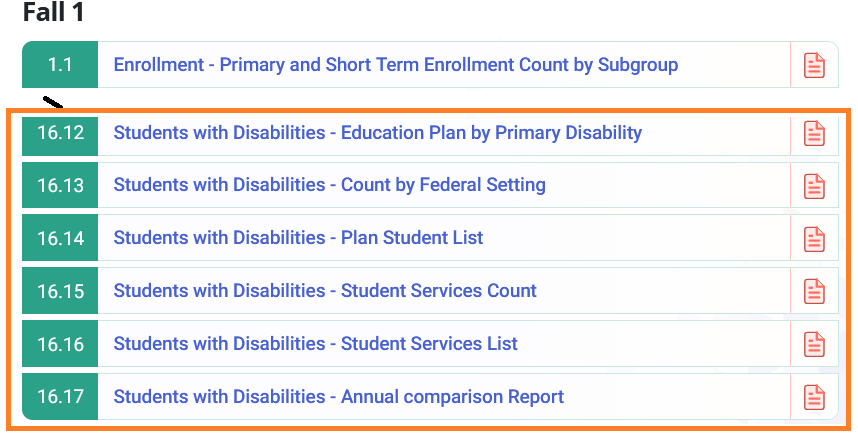Open the document icon for report 1.1
Screen dimensions: 858x438
pyautogui.click(x=814, y=65)
